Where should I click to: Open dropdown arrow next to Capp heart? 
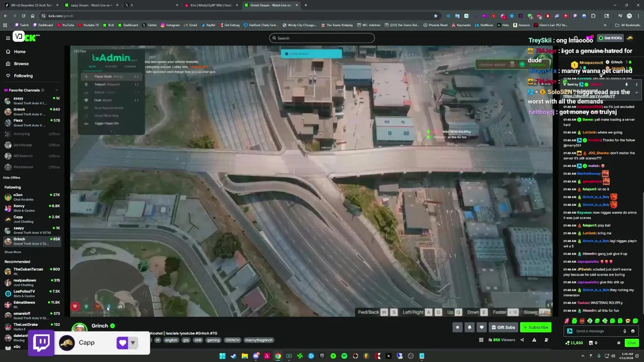click(133, 343)
